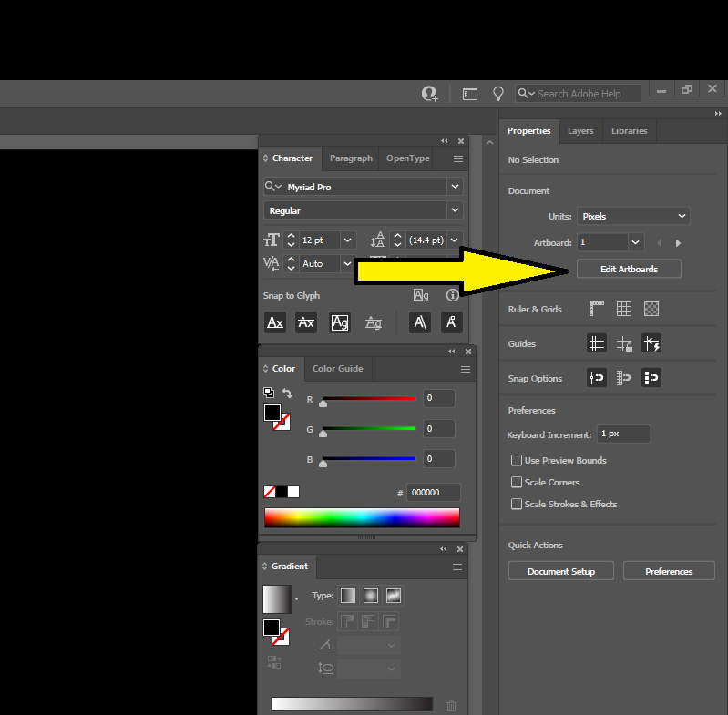The width and height of the screenshot is (728, 715).
Task: Select the glyph bounds Ag snap icon
Action: click(x=339, y=322)
